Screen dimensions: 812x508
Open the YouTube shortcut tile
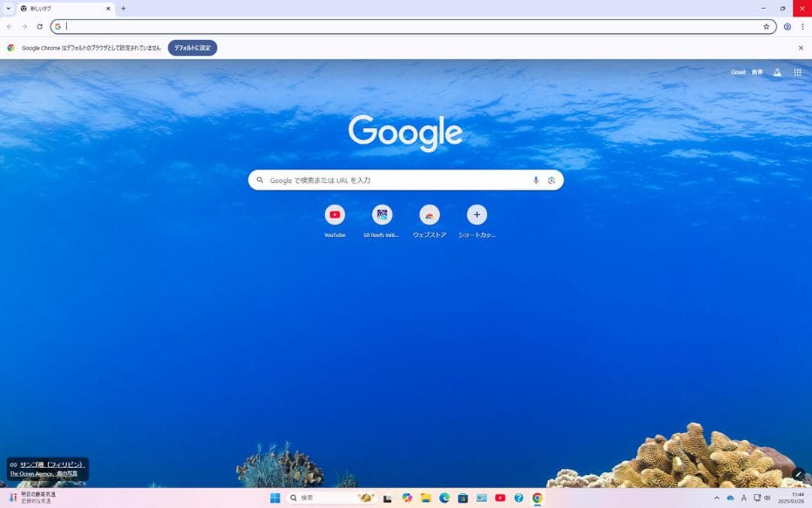pyautogui.click(x=335, y=215)
